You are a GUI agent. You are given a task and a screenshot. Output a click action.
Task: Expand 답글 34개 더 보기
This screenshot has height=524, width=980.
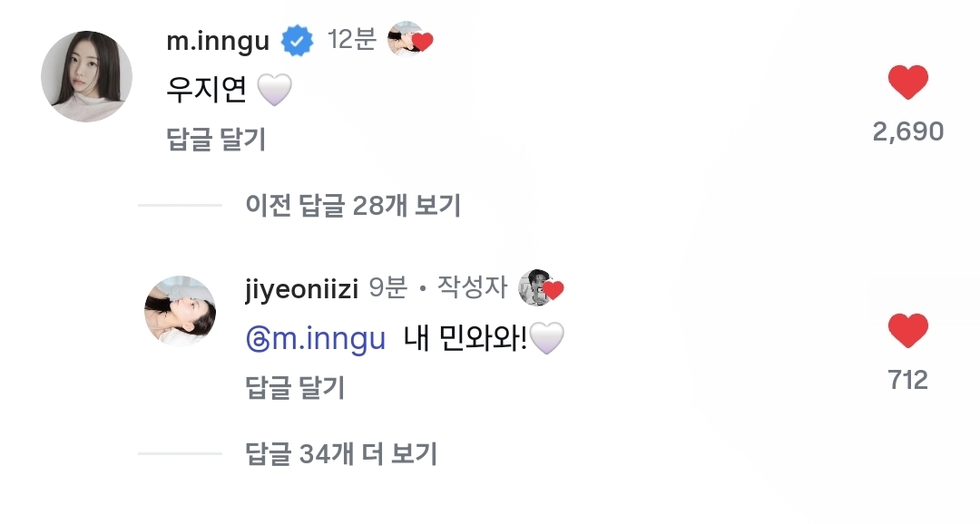pos(341,452)
